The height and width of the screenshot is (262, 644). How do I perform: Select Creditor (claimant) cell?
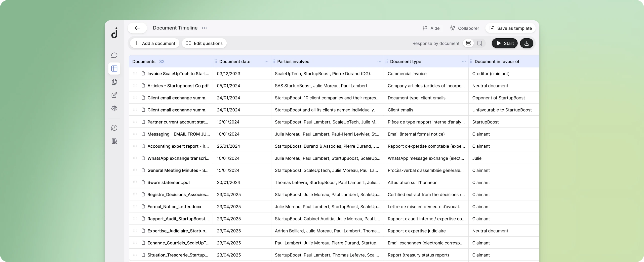point(504,74)
